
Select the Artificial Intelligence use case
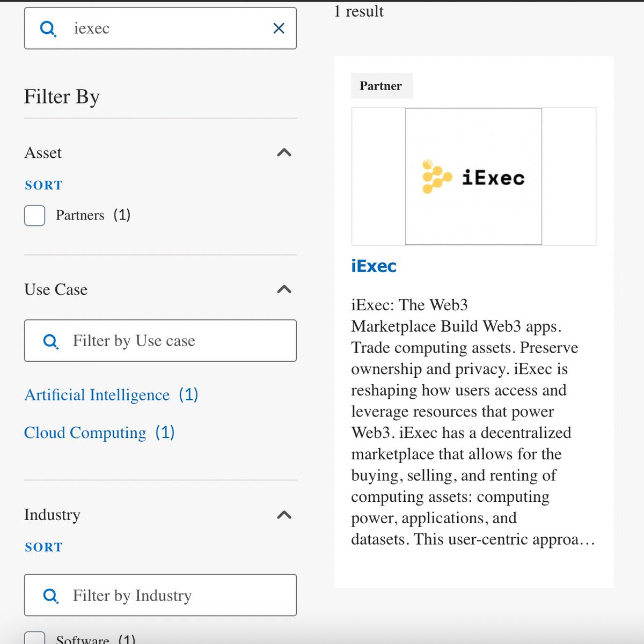point(111,395)
